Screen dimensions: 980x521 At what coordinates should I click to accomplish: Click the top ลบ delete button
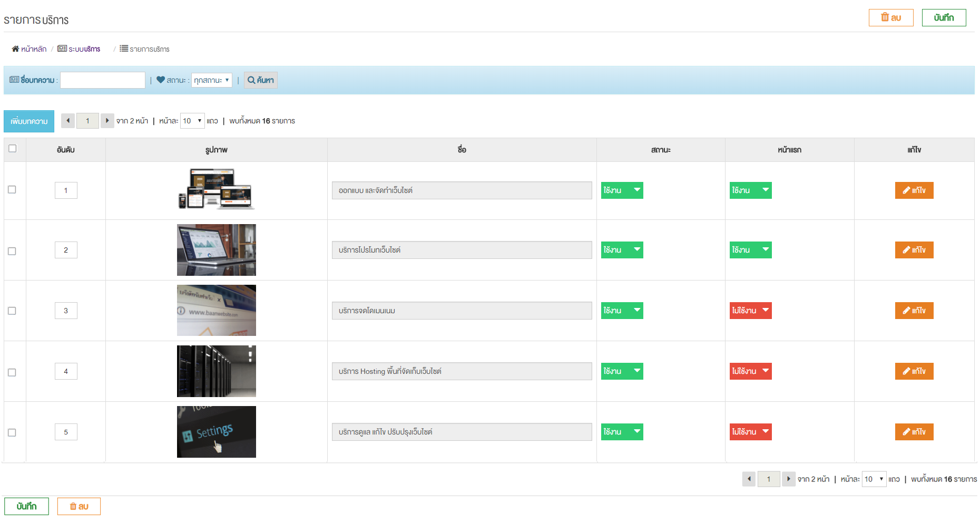pyautogui.click(x=891, y=17)
